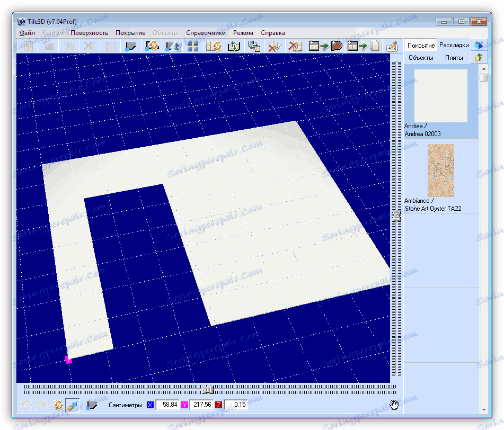Click the orange rotate icon in the bottom bar
Screen dimensions: 504x430
pos(58,405)
